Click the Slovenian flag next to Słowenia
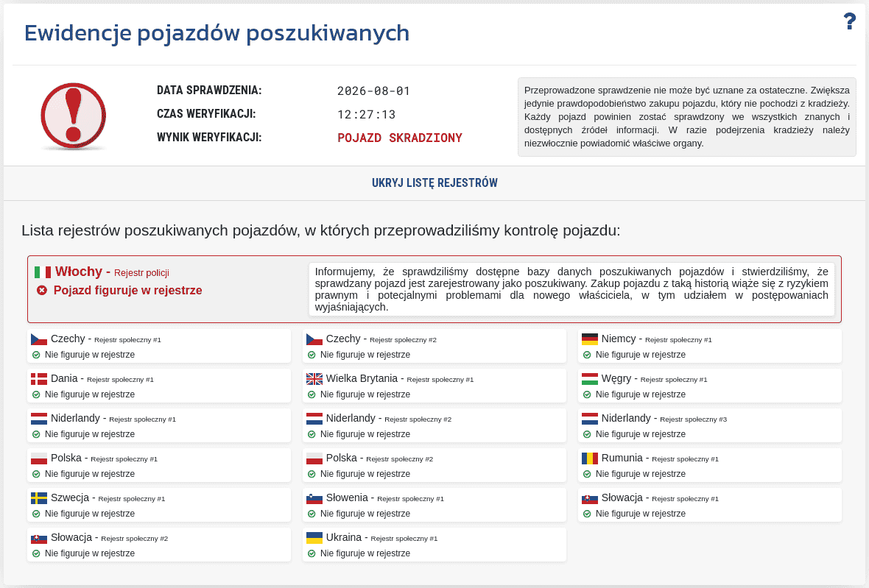 (x=314, y=499)
